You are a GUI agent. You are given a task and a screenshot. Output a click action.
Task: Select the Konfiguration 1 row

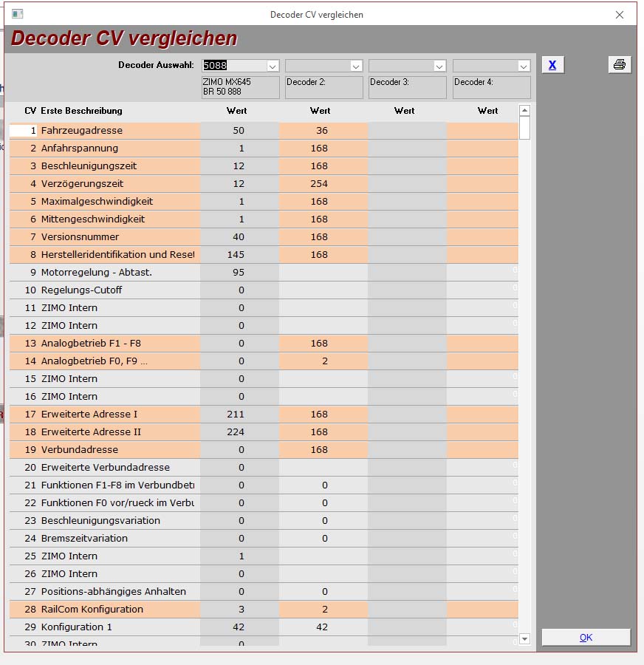click(264, 627)
